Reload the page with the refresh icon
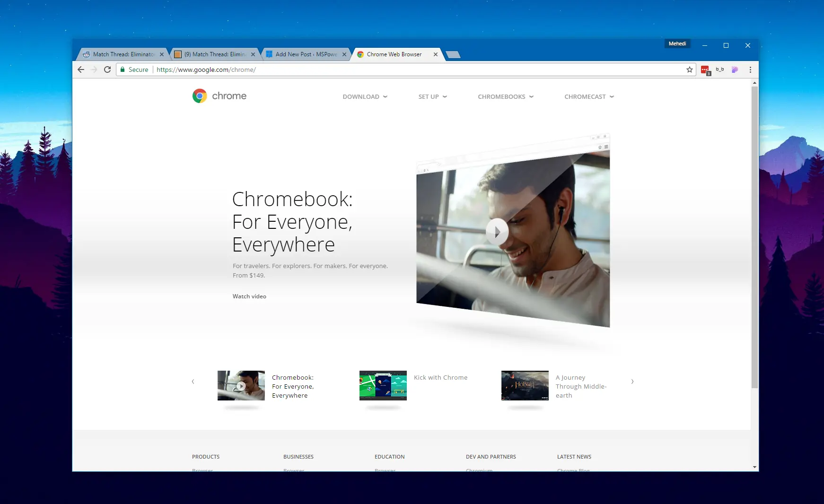The image size is (824, 504). point(107,70)
